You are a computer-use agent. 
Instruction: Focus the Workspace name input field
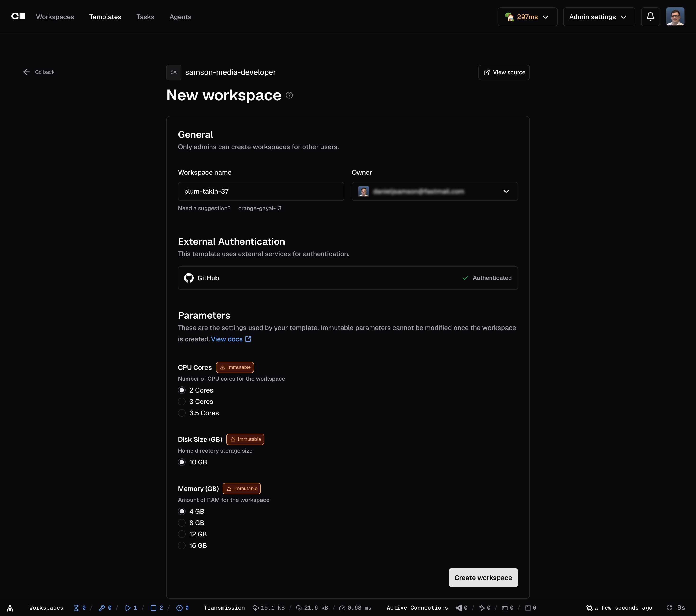[x=261, y=191]
